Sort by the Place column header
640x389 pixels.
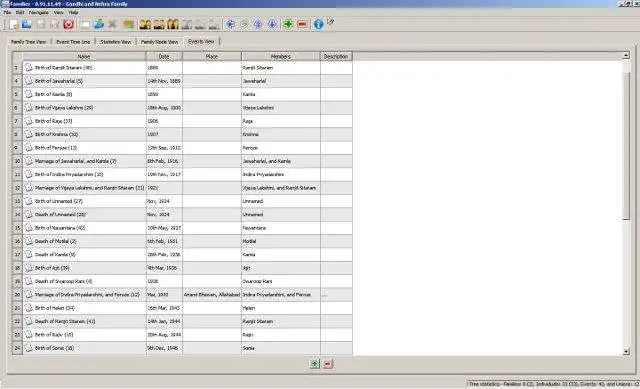212,56
